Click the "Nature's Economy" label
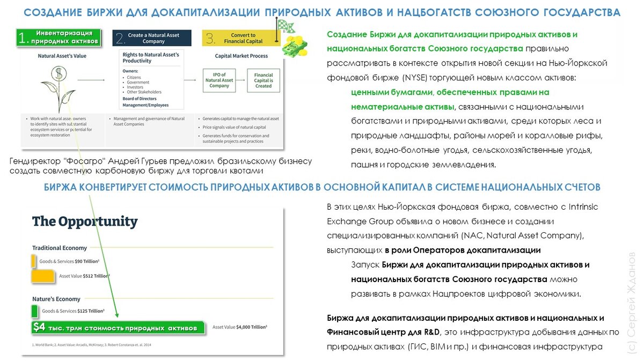 click(56, 299)
